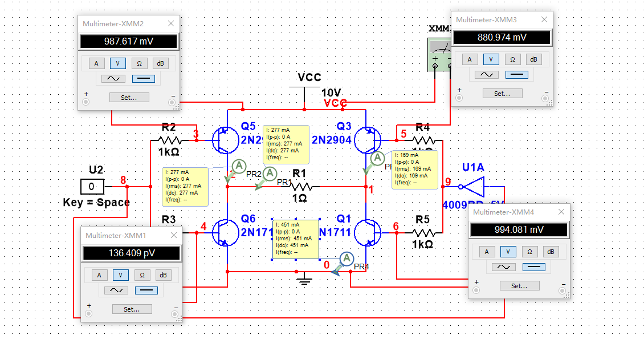Open Set... in Multimeter-XMM1
The width and height of the screenshot is (644, 339).
coord(132,309)
